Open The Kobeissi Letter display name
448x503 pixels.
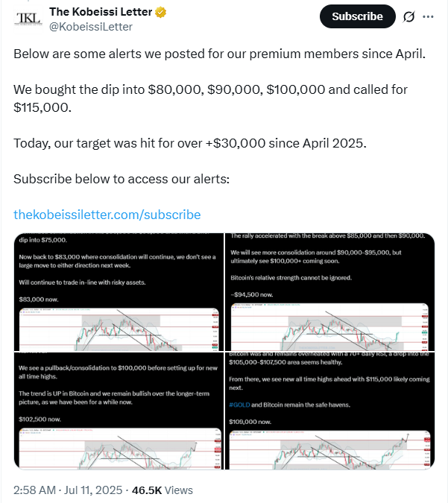click(x=101, y=12)
